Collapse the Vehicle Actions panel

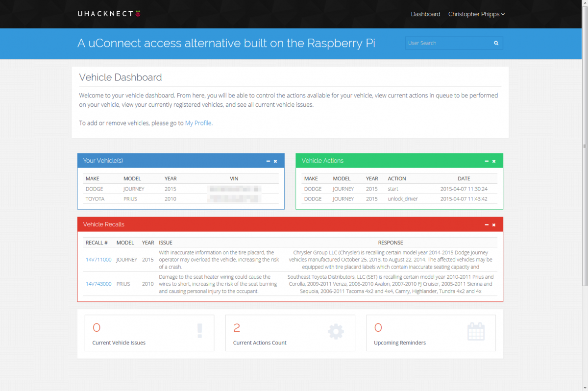[x=487, y=161]
